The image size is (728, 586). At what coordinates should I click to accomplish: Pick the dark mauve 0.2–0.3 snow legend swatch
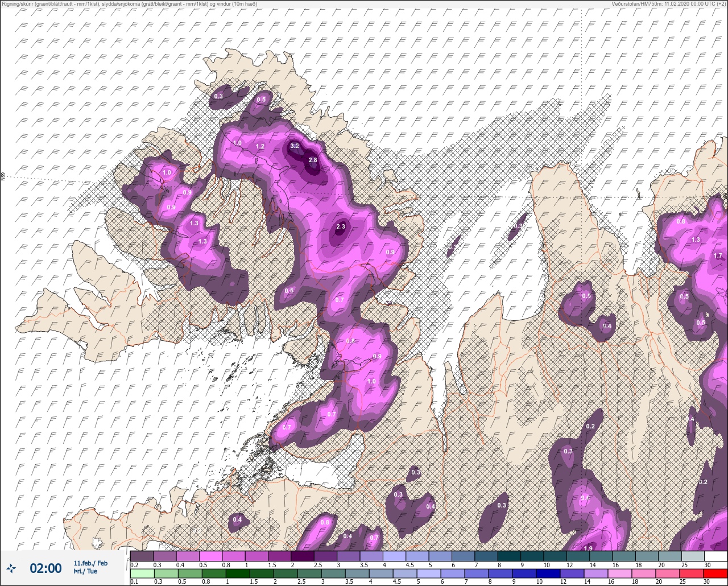tap(142, 556)
